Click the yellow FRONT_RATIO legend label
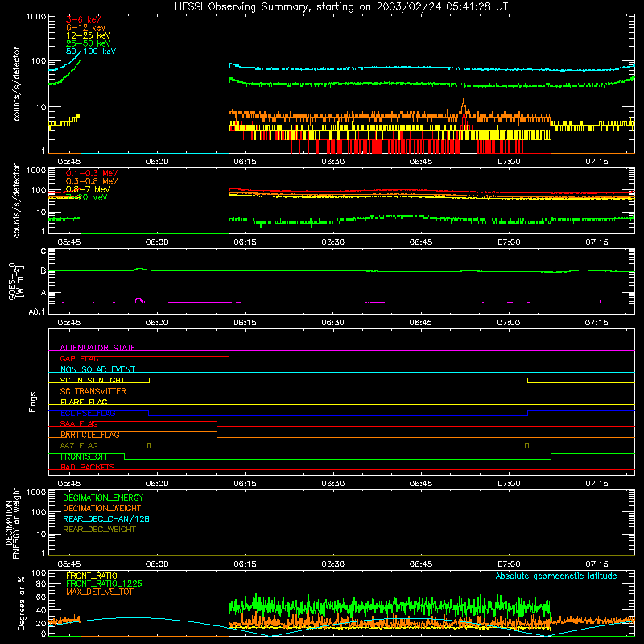Image resolution: width=644 pixels, height=644 pixels. tap(92, 576)
